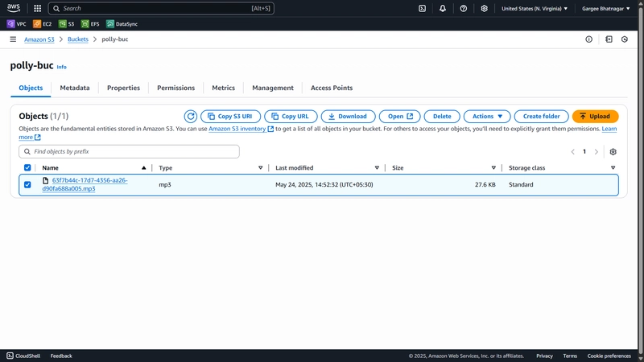Uncheck the mp3 object row checkbox
Image resolution: width=644 pixels, height=362 pixels.
pyautogui.click(x=27, y=185)
